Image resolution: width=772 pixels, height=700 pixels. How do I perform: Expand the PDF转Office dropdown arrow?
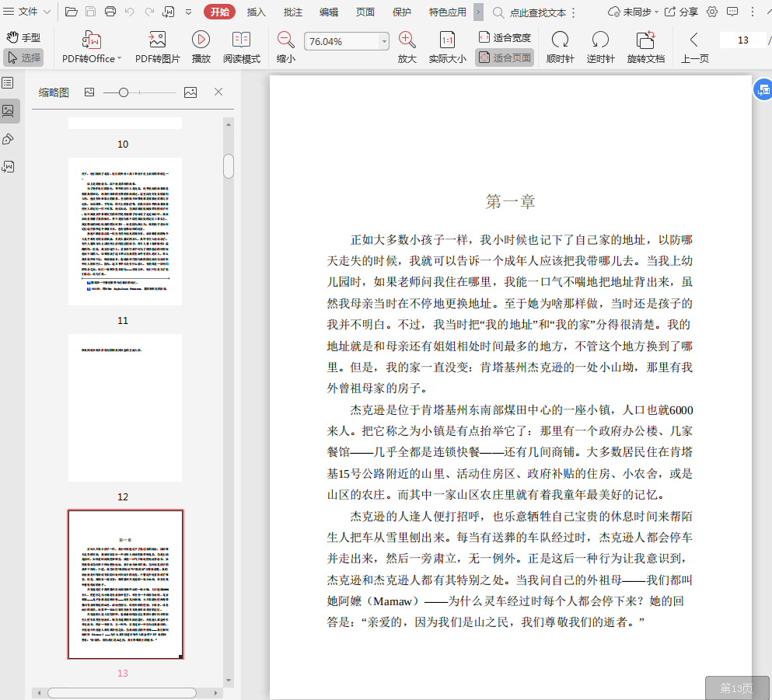[119, 58]
